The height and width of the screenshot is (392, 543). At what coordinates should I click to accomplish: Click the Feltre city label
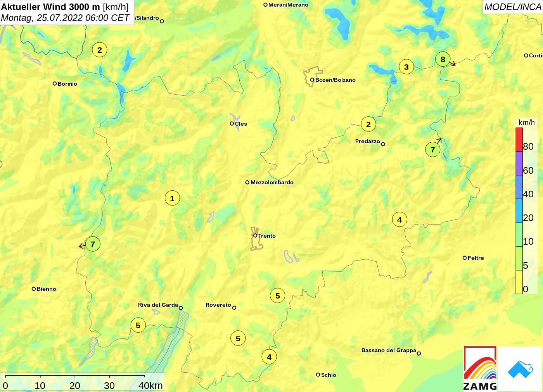[476, 258]
